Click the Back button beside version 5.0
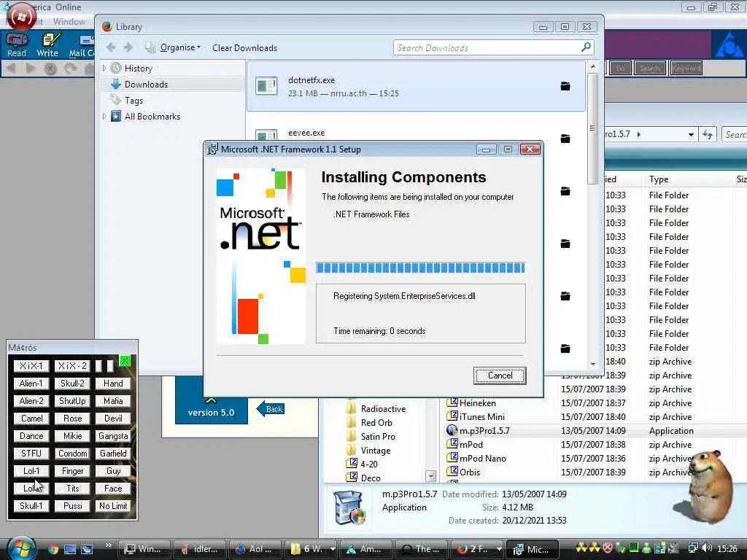747x560 pixels. pos(270,409)
